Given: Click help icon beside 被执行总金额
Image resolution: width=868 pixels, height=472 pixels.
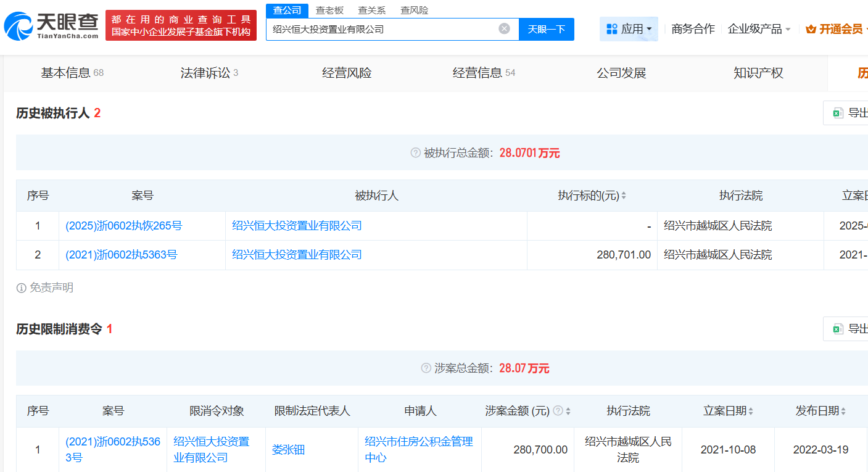Looking at the screenshot, I should click(415, 152).
